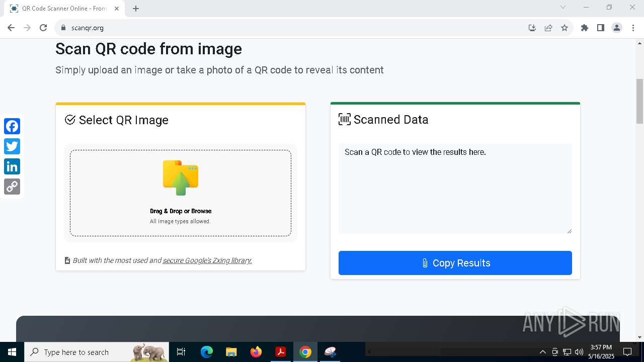This screenshot has height=362, width=644.
Task: Switch to Chrome in the taskbar
Action: click(x=305, y=352)
